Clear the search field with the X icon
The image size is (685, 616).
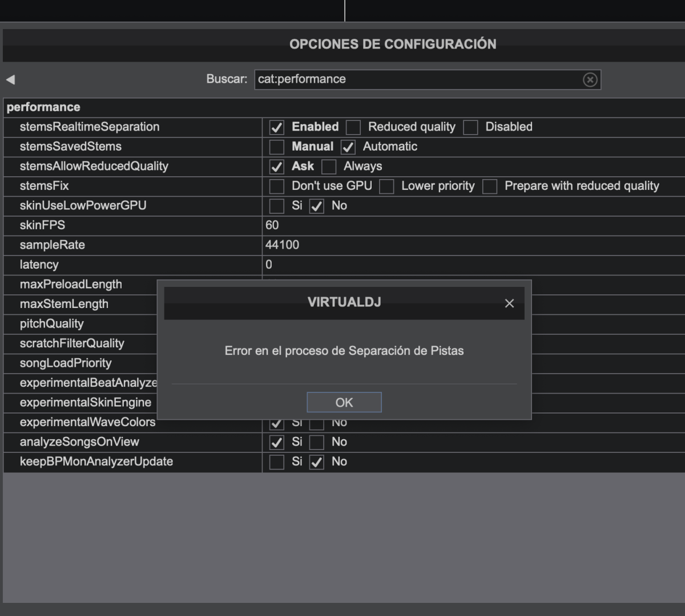(x=590, y=80)
